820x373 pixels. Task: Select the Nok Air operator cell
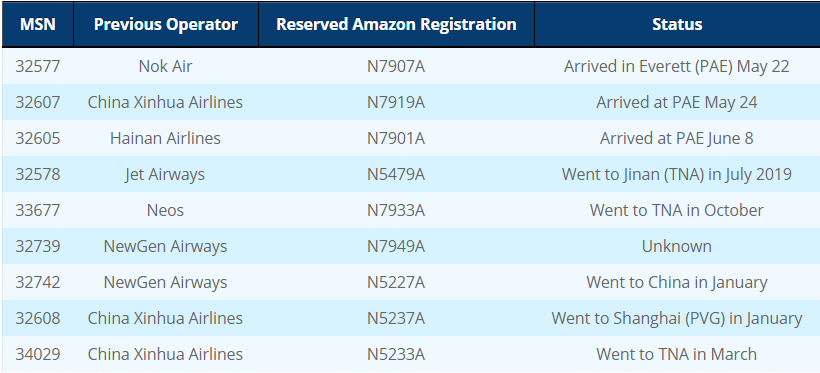pyautogui.click(x=166, y=66)
